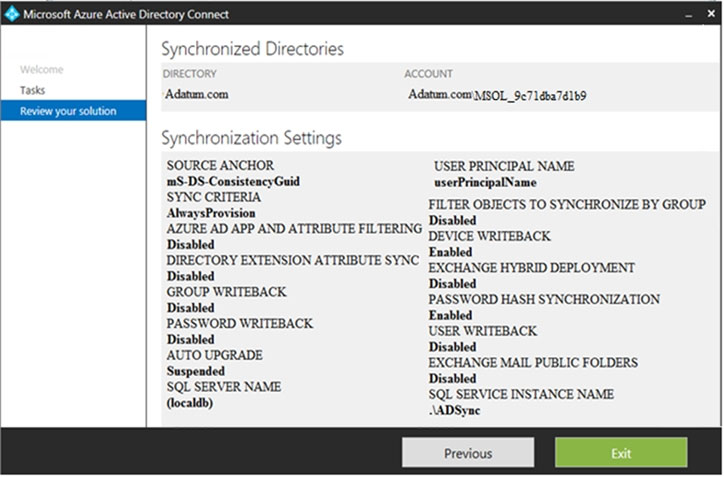Image resolution: width=724 pixels, height=477 pixels.
Task: Minimize the Azure AD Connect window
Action: pos(688,15)
